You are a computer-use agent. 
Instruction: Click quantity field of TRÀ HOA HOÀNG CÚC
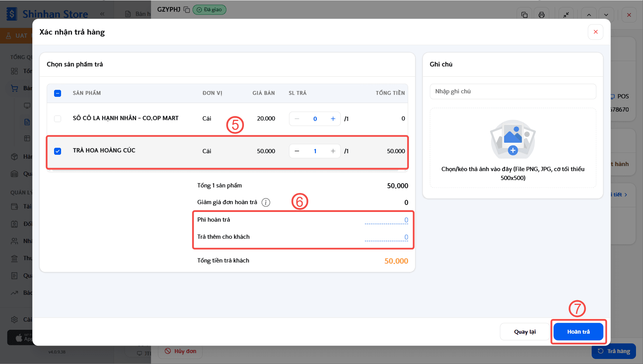[315, 151]
